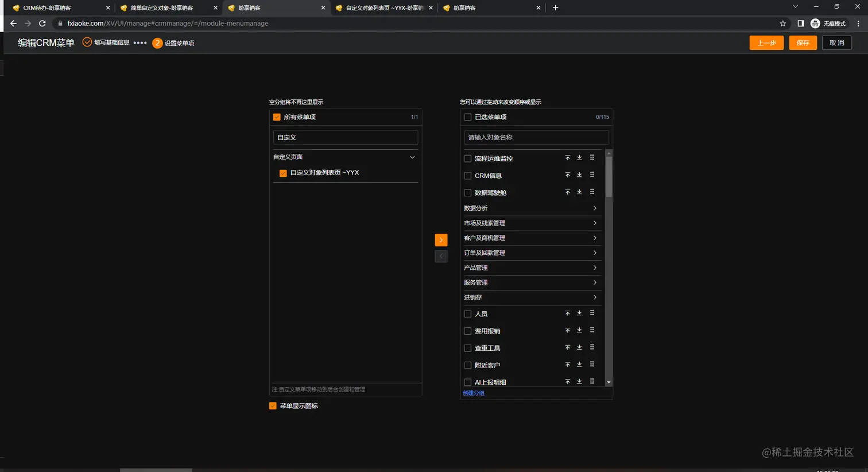Click the 上一步 button
The width and height of the screenshot is (868, 472).
766,43
